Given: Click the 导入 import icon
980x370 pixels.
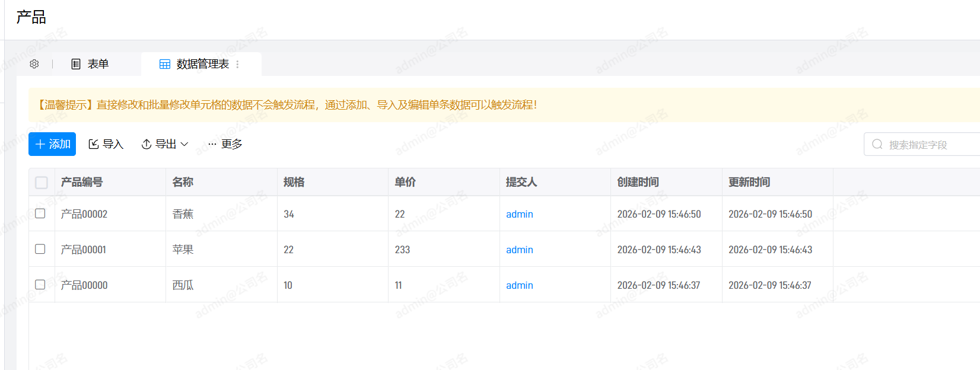Looking at the screenshot, I should (94, 144).
